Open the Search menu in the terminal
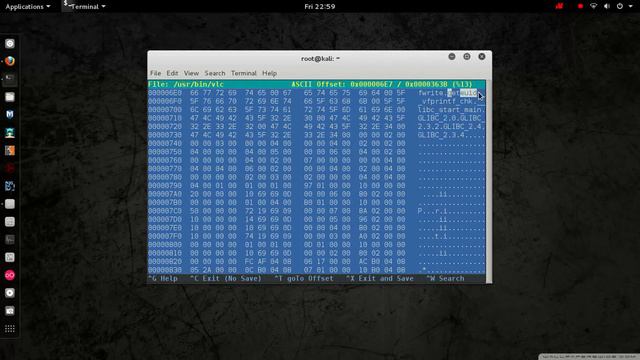Screen dimensions: 640x360 pos(215,73)
